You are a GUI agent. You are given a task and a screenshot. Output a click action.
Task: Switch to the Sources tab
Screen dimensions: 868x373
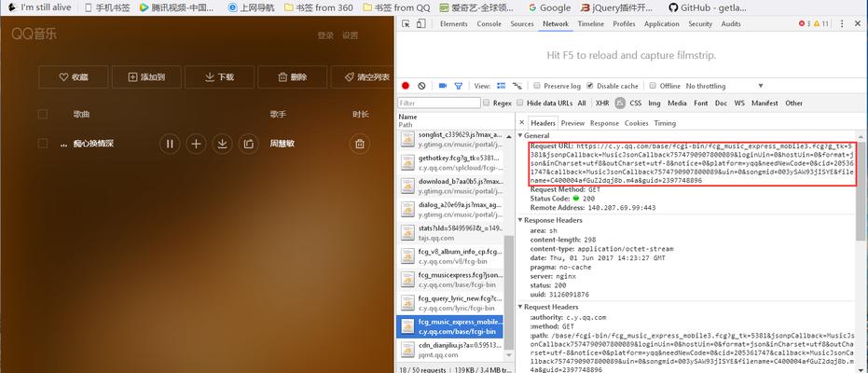(522, 24)
